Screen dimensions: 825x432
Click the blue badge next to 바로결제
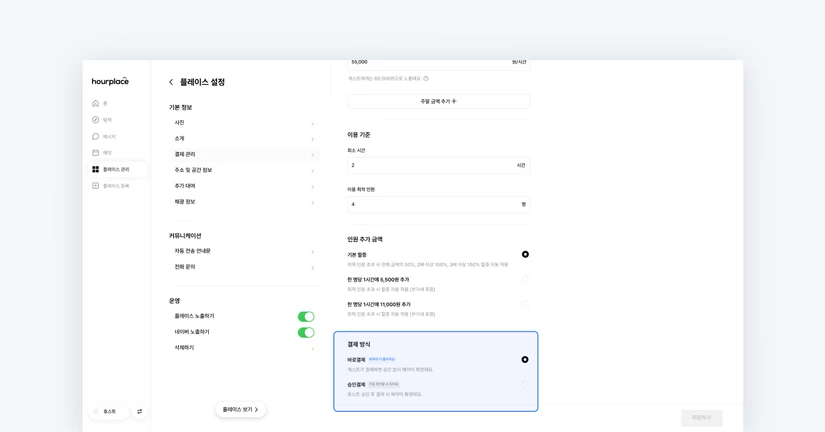click(382, 359)
